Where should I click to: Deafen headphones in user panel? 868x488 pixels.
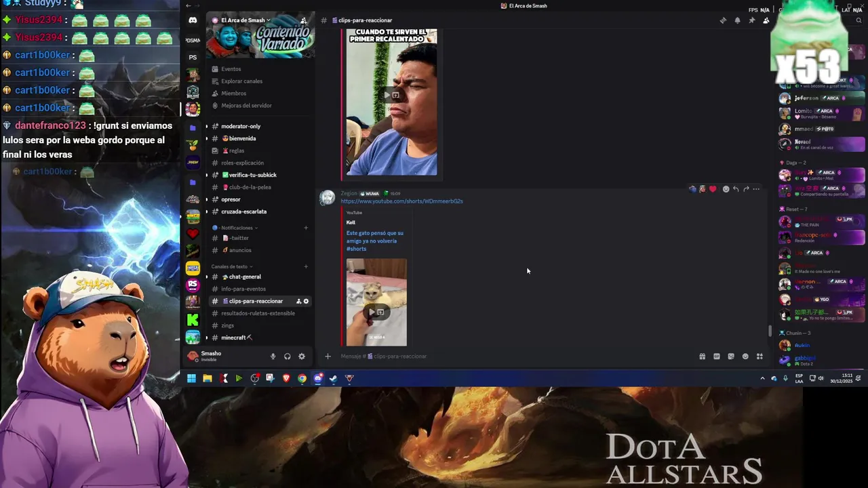pos(288,357)
